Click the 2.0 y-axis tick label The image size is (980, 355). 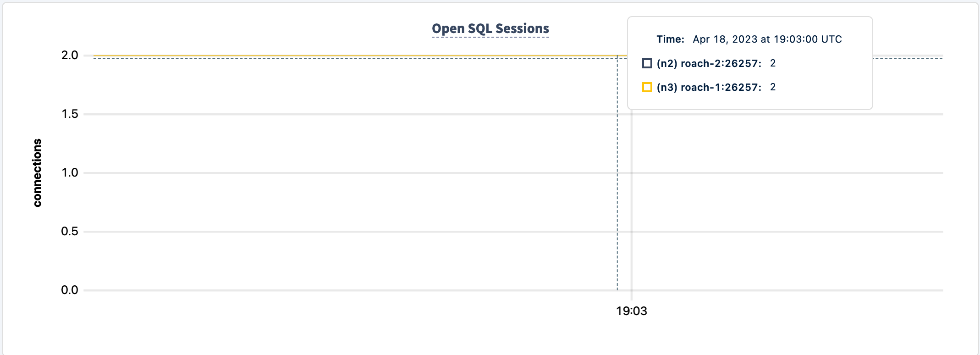point(70,55)
